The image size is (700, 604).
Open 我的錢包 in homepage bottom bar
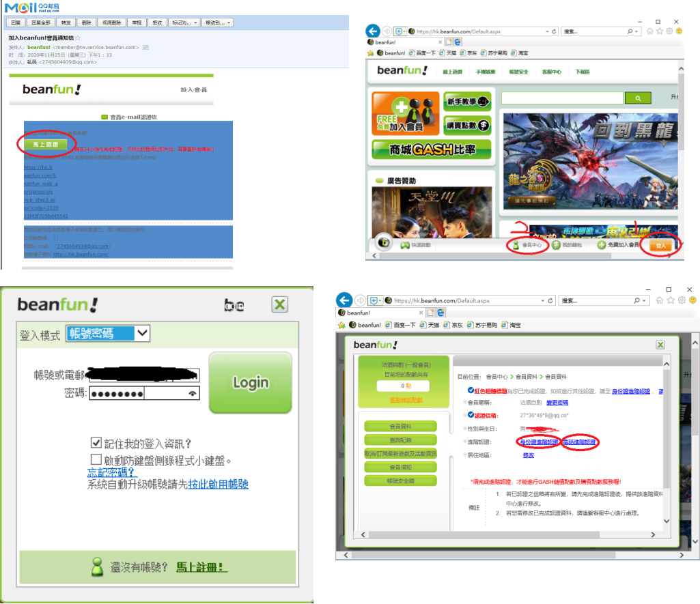(x=567, y=245)
